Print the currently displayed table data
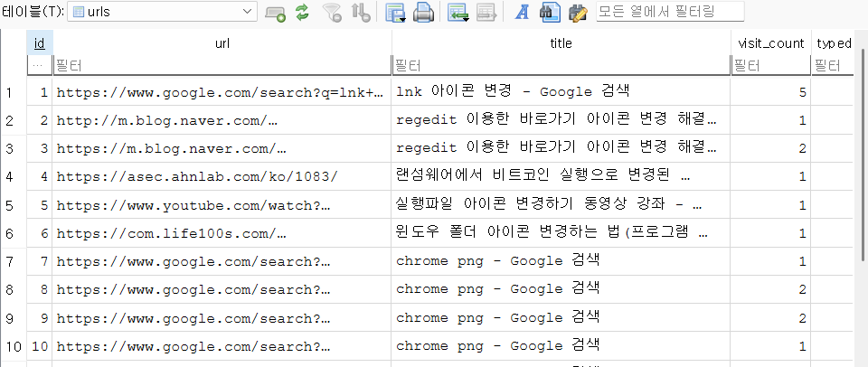This screenshot has width=868, height=367. [424, 12]
